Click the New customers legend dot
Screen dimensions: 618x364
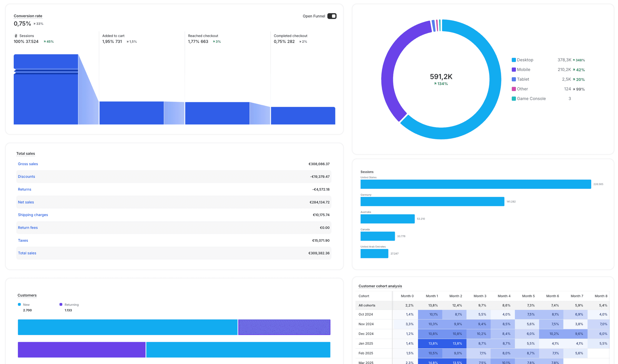pyautogui.click(x=19, y=304)
